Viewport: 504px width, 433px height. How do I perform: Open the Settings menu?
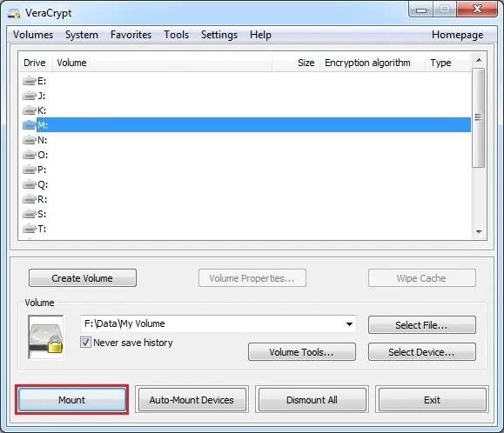pos(219,35)
